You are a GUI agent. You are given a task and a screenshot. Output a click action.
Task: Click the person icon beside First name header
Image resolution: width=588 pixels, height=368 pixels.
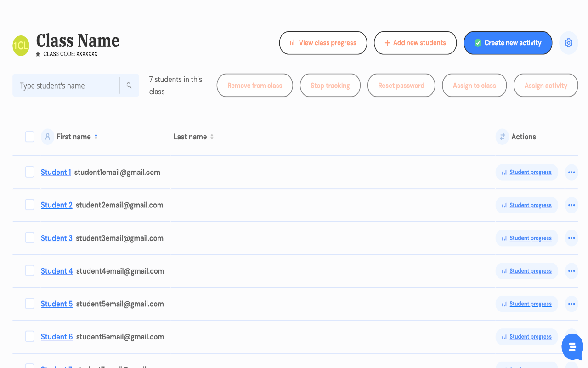47,137
